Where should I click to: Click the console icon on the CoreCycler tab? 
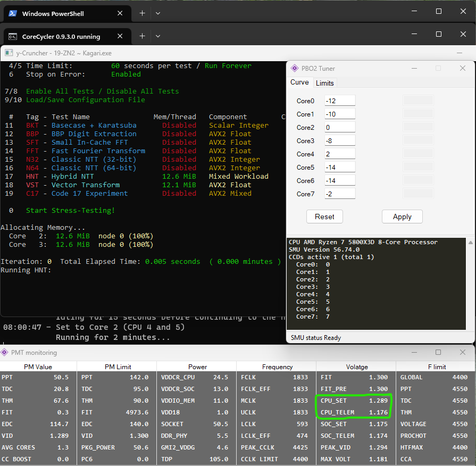click(13, 36)
